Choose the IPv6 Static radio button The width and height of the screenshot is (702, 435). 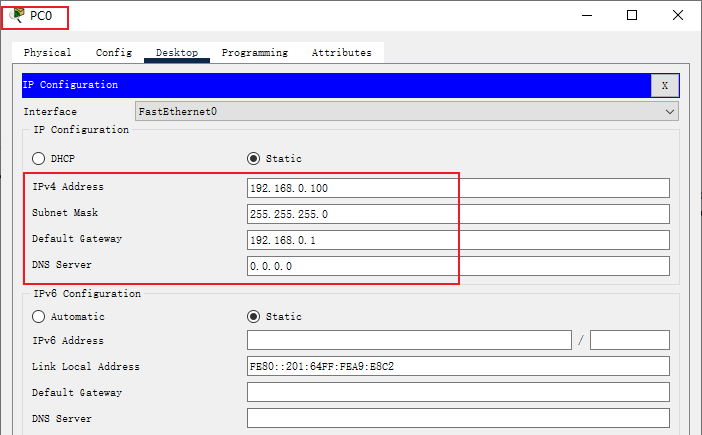pos(253,316)
